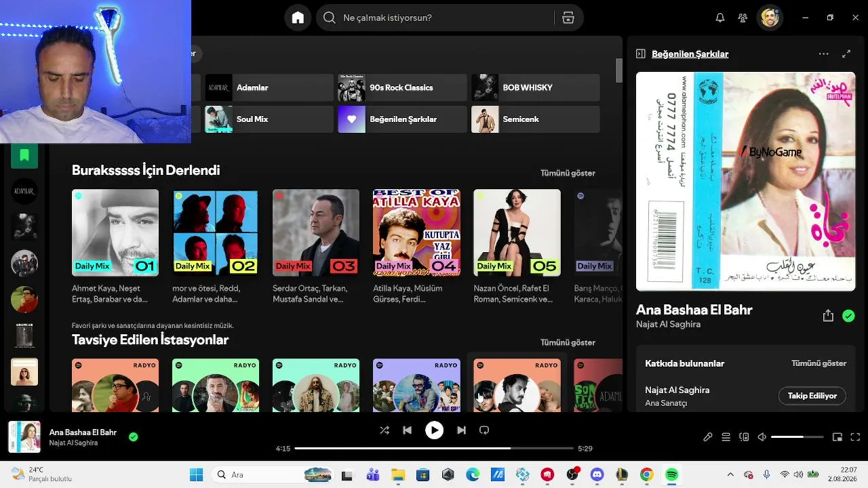Skip to the previous track
The width and height of the screenshot is (868, 488).
pos(407,430)
